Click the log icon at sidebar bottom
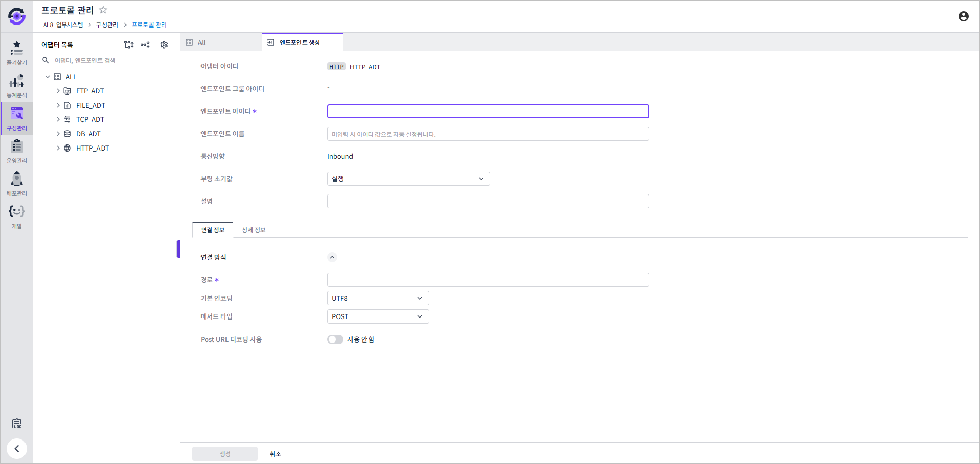Viewport: 980px width, 464px height. 17,423
